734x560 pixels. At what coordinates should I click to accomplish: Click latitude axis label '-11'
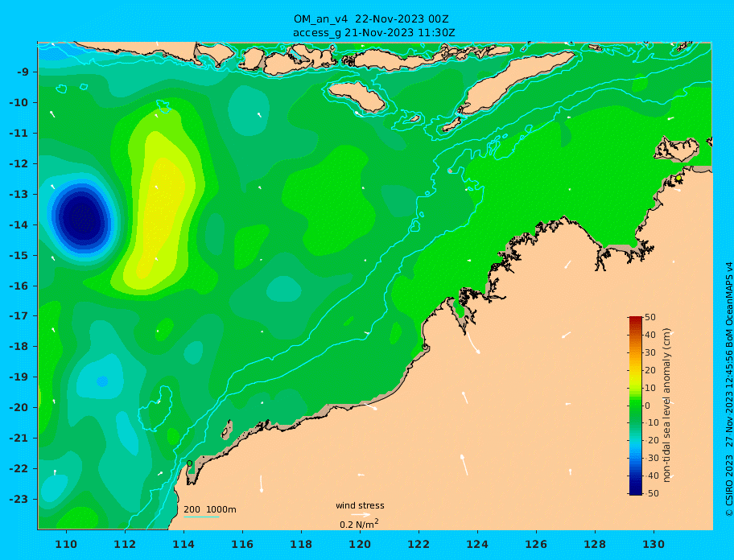click(19, 134)
